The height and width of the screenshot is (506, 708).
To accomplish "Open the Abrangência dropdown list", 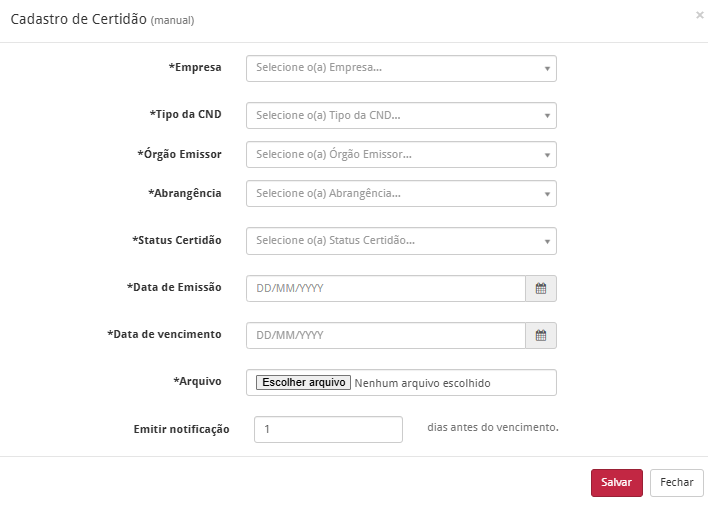I will 400,193.
